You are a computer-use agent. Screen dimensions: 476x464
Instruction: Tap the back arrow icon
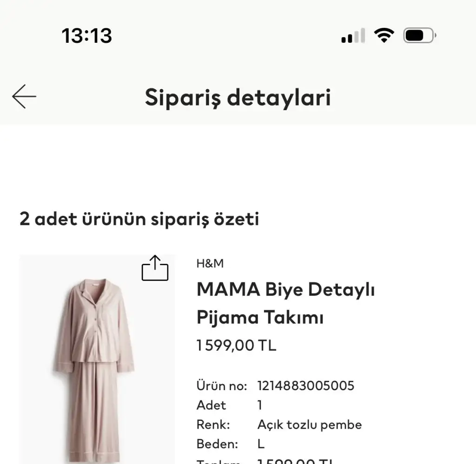(x=24, y=97)
